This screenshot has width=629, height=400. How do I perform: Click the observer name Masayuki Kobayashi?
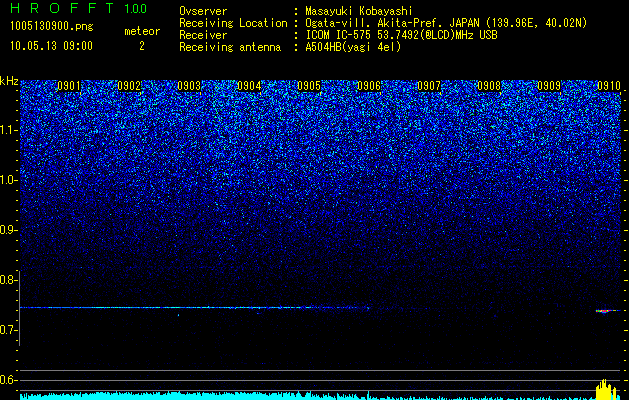(359, 11)
